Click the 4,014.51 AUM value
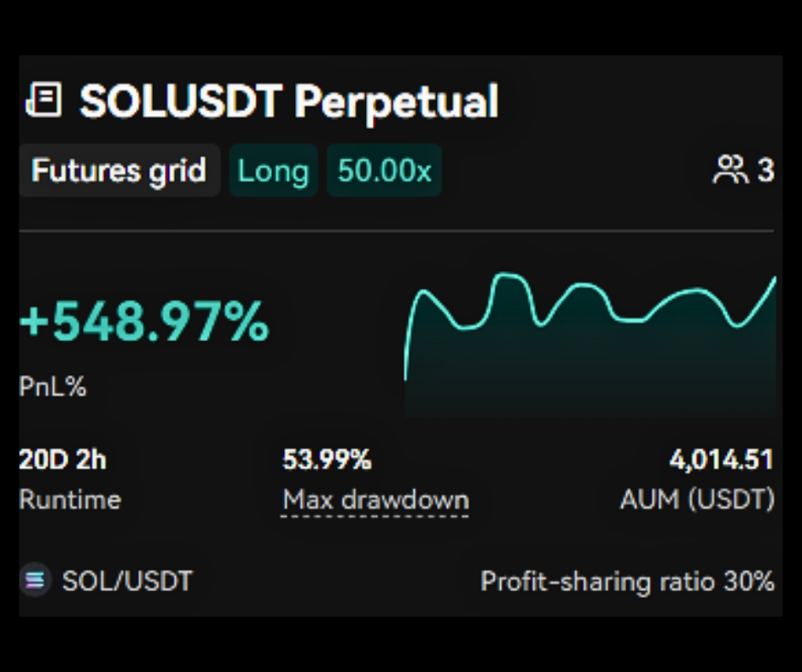Screen dimensions: 802x672 (x=721, y=461)
